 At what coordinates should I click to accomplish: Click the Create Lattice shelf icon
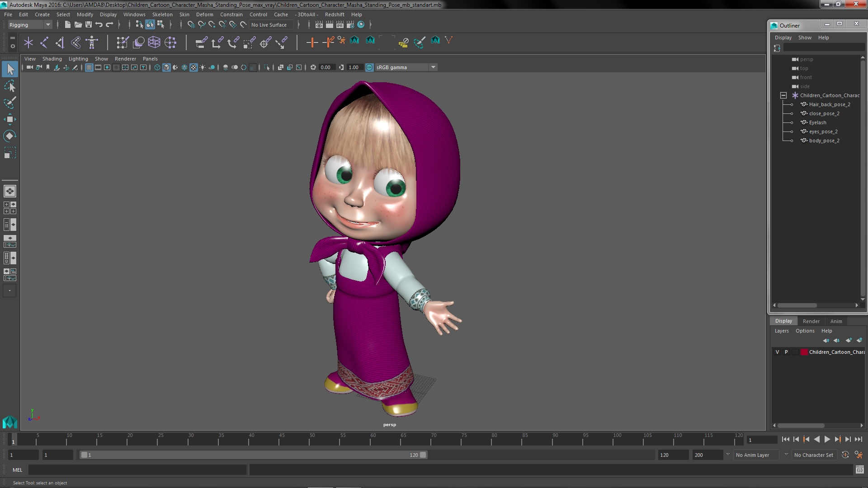tap(154, 42)
